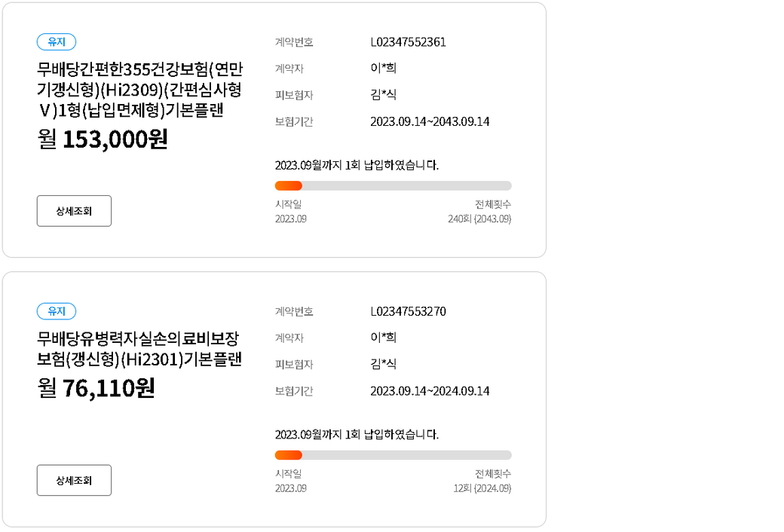Click 계약자 name 이*희 in 355건강보험 card
This screenshot has height=532, width=784.
point(383,69)
